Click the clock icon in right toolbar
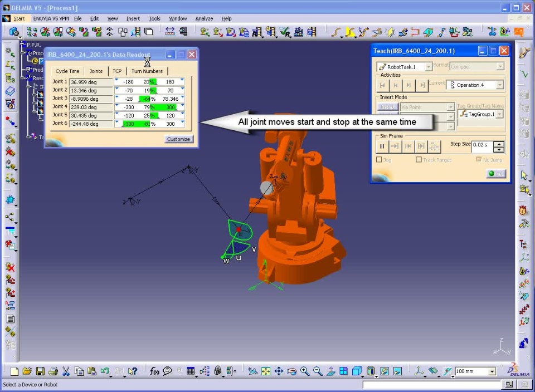This screenshot has width=535, height=392. tap(523, 210)
